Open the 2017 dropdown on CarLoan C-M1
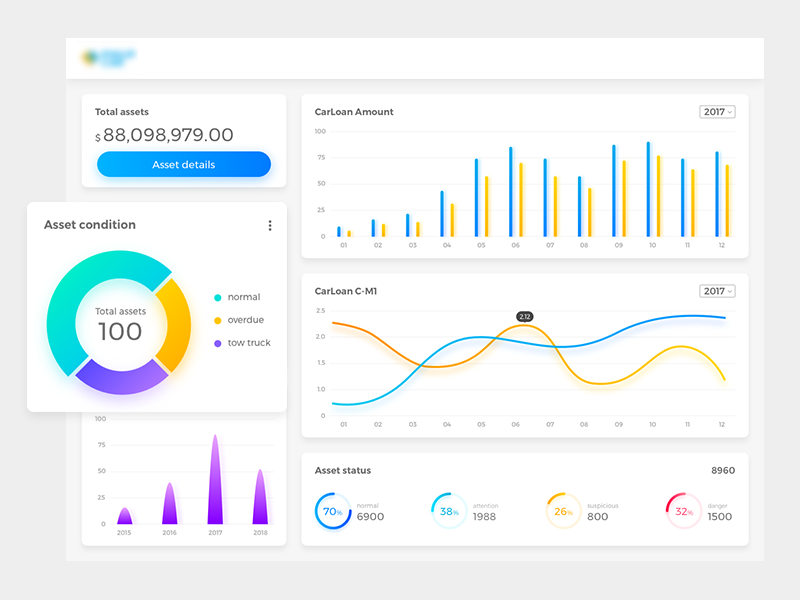 click(718, 290)
